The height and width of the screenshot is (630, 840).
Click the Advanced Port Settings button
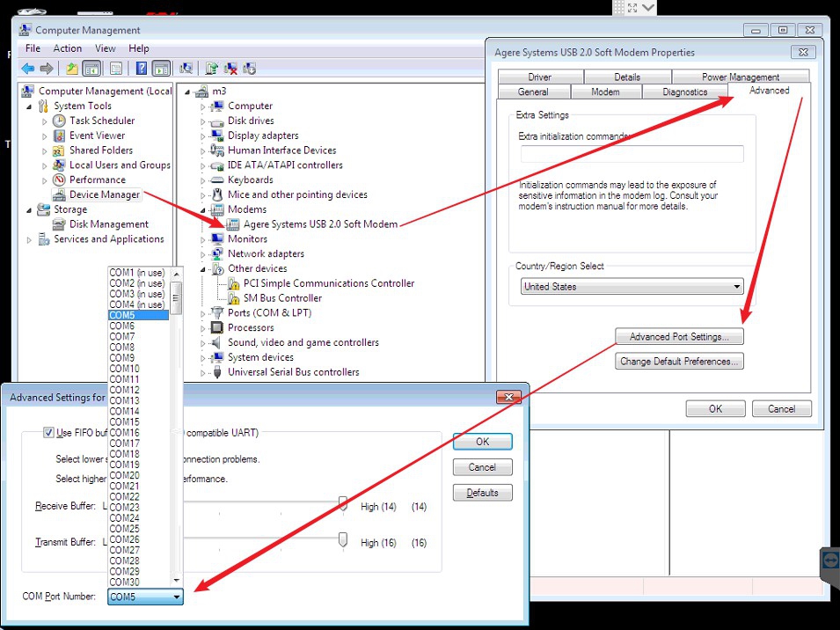(x=679, y=336)
